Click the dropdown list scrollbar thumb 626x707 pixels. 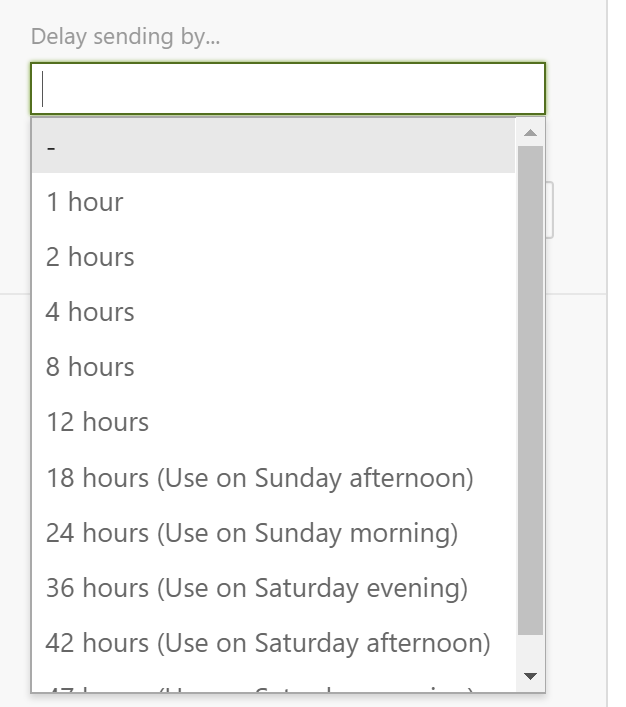coord(530,390)
